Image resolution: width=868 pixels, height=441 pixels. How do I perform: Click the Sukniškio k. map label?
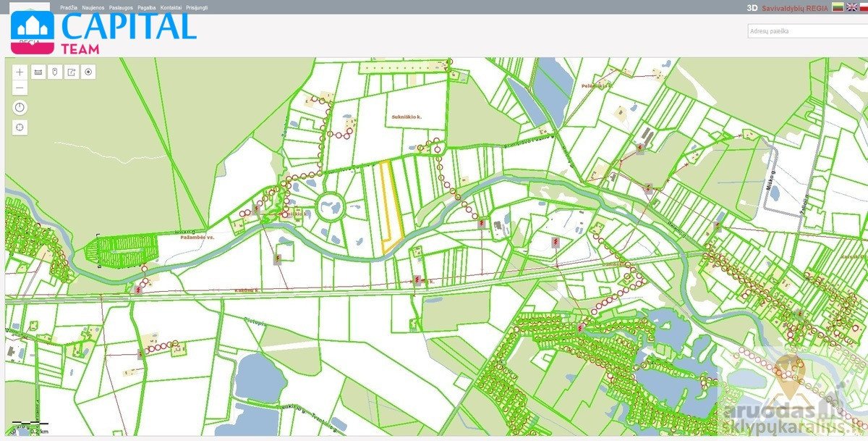407,116
